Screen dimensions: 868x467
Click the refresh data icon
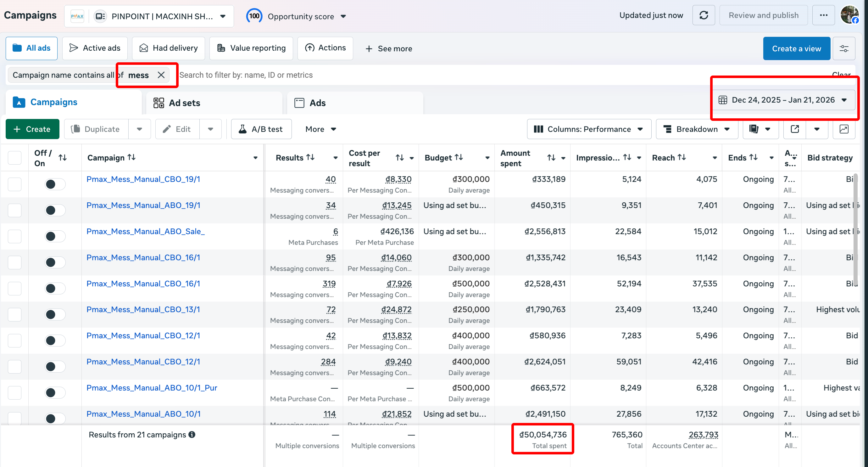(x=703, y=15)
